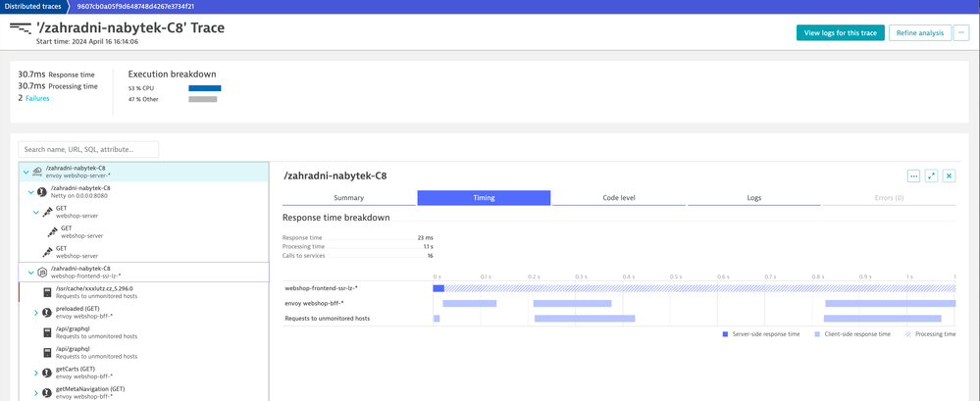The width and height of the screenshot is (980, 401).
Task: Collapse the root envoy webshop-server node
Action: [x=26, y=172]
